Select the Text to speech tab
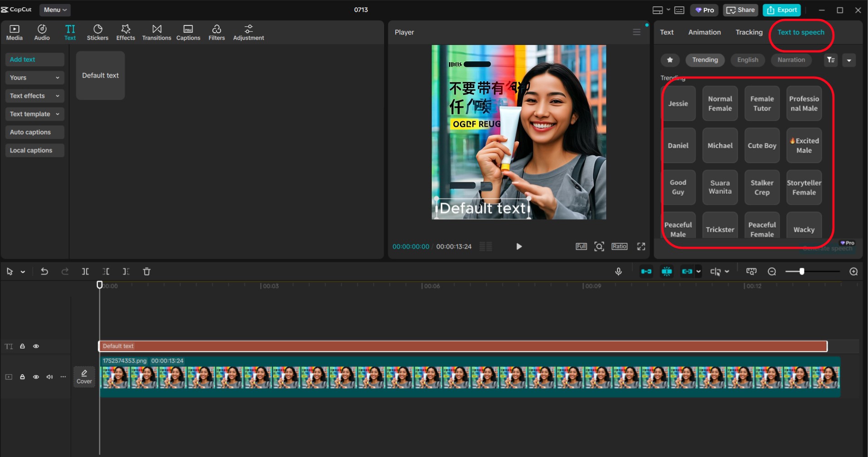868x457 pixels. tap(800, 32)
